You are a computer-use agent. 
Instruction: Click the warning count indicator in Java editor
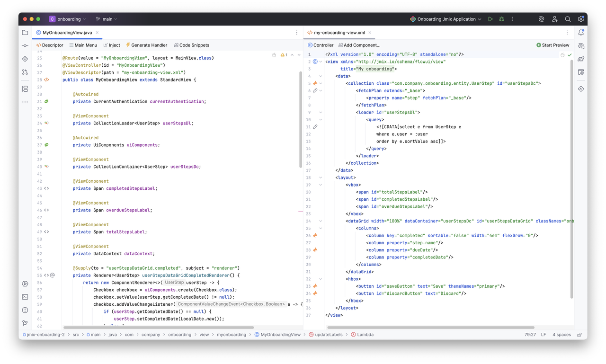[x=284, y=55]
